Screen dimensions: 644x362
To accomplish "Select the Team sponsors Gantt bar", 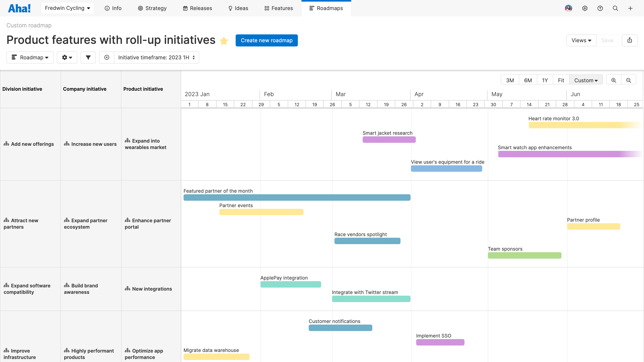I will click(x=524, y=255).
